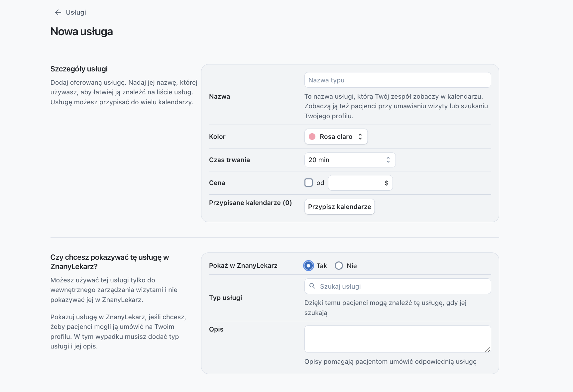Expand the Kolor dropdown chevron
This screenshot has width=573, height=392.
(361, 137)
